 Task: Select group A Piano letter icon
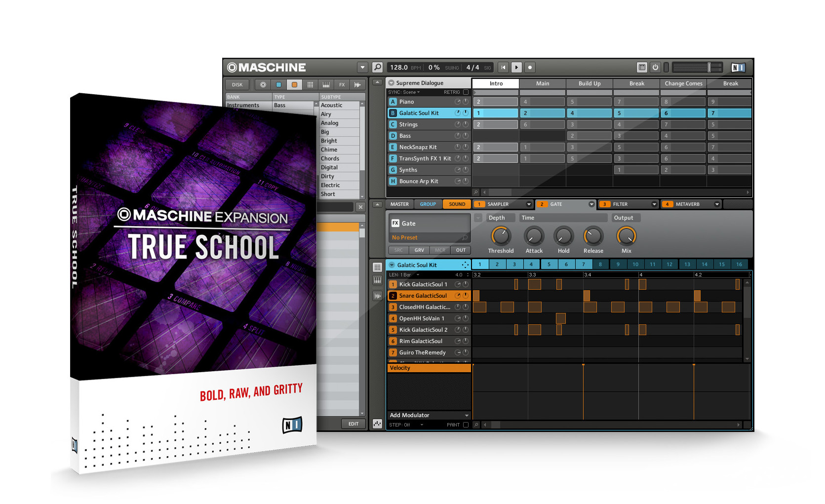pos(393,102)
